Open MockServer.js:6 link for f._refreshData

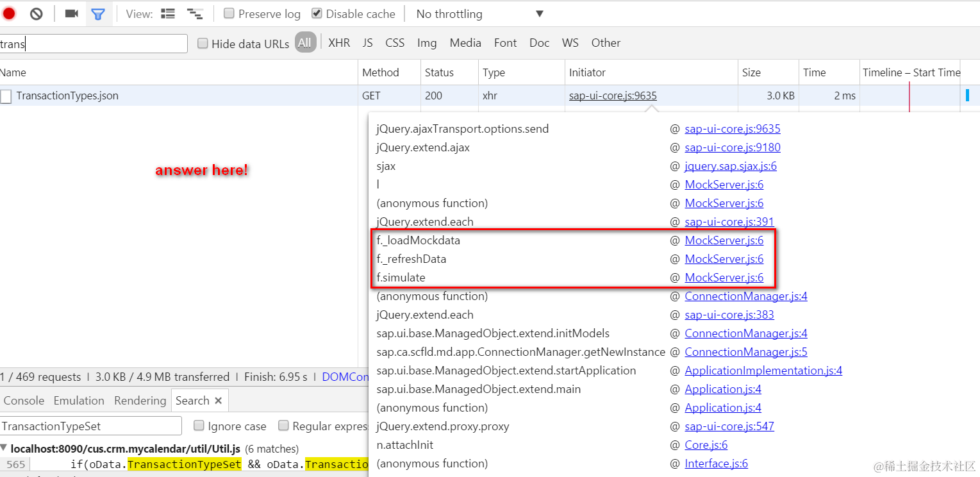click(724, 259)
